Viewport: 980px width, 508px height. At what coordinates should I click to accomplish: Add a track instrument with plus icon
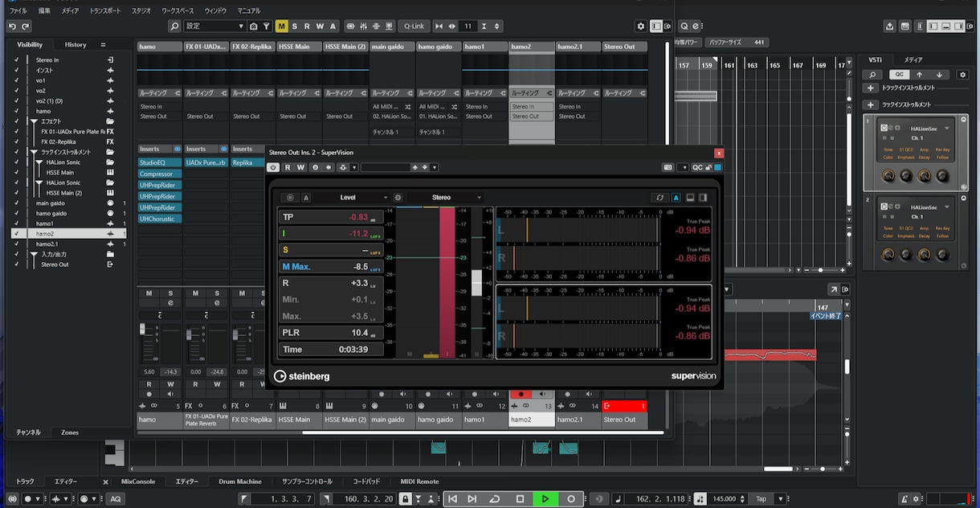872,88
